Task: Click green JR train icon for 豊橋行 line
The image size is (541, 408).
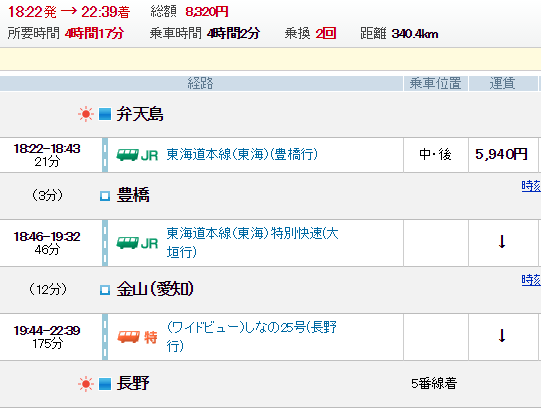Action: pyautogui.click(x=137, y=155)
